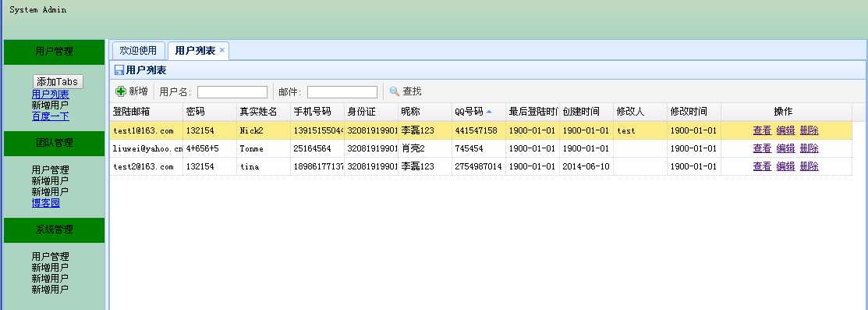Click 编辑 in the liuwei@yahoo.cn row
The image size is (868, 310).
tap(785, 148)
